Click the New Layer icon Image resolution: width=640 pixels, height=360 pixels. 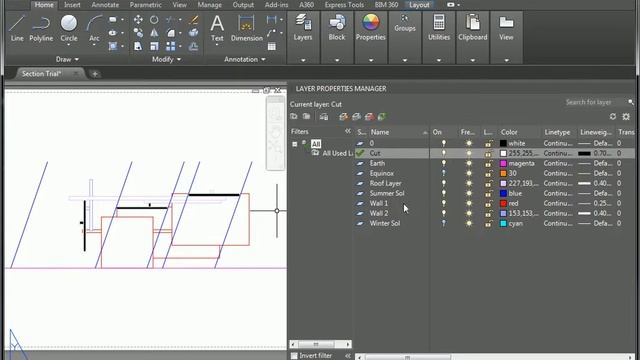tap(343, 117)
